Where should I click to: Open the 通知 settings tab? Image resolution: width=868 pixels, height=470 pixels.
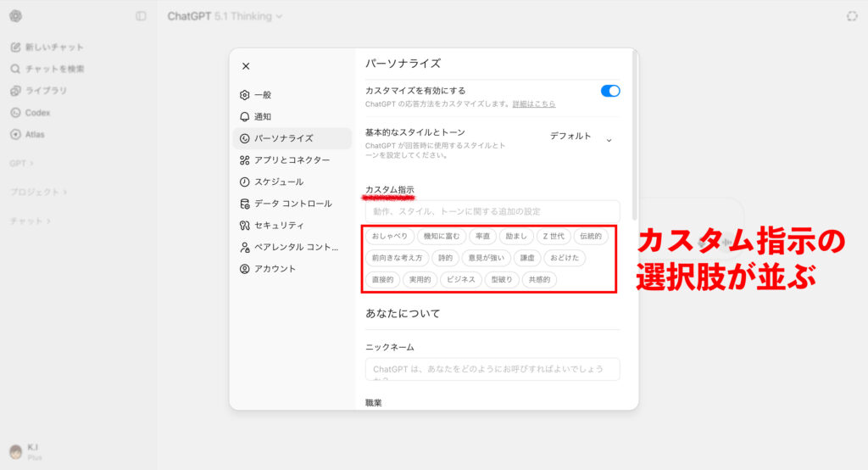[292, 116]
